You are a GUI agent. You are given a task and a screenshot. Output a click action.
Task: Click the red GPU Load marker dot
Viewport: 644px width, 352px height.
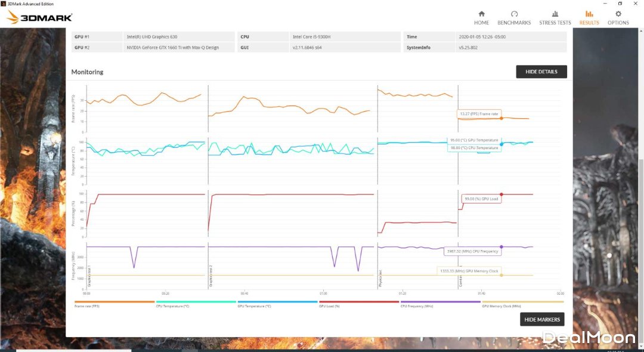pos(501,193)
